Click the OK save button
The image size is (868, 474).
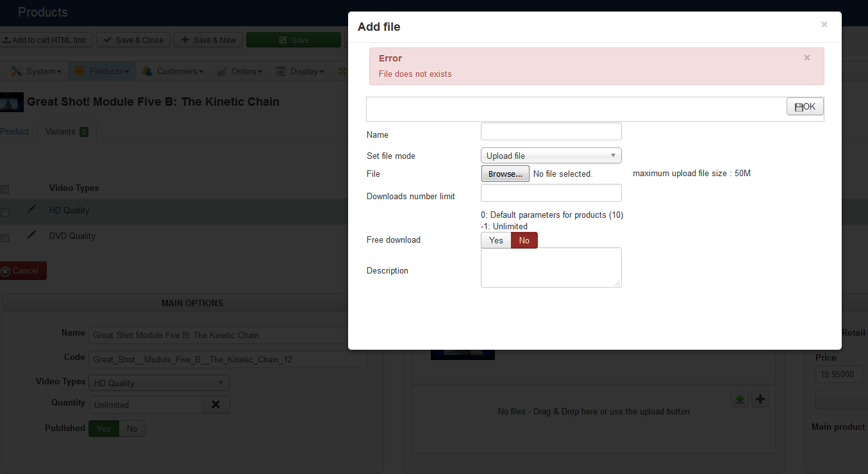pos(805,107)
